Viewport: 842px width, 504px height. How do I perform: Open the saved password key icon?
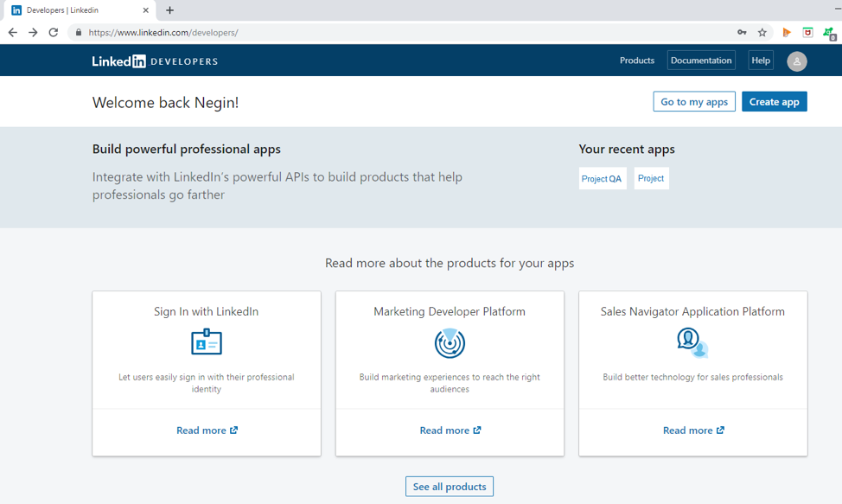742,32
